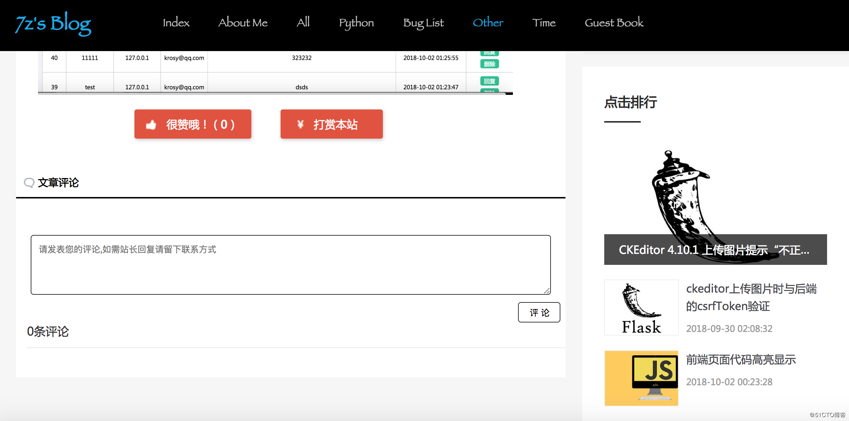Click the 文章评论 heading text
The height and width of the screenshot is (421, 849).
[x=58, y=183]
